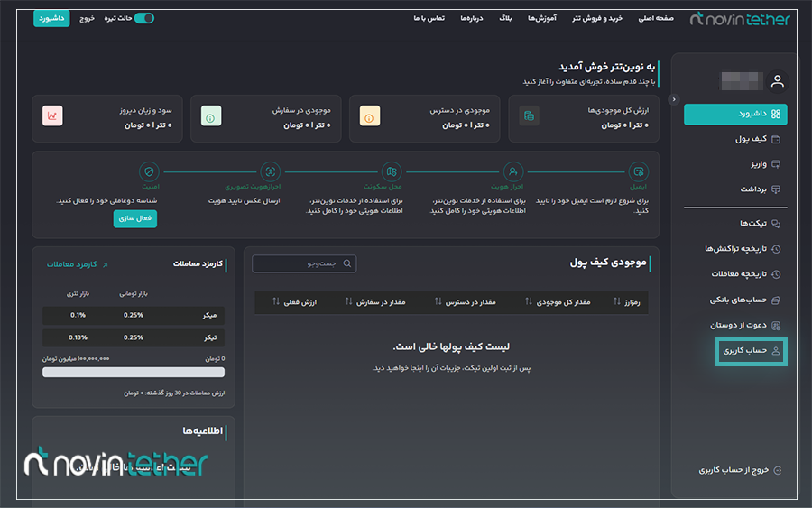This screenshot has height=508, width=812.
Task: Click the wallet icon beside کیف پول
Action: pos(776,139)
